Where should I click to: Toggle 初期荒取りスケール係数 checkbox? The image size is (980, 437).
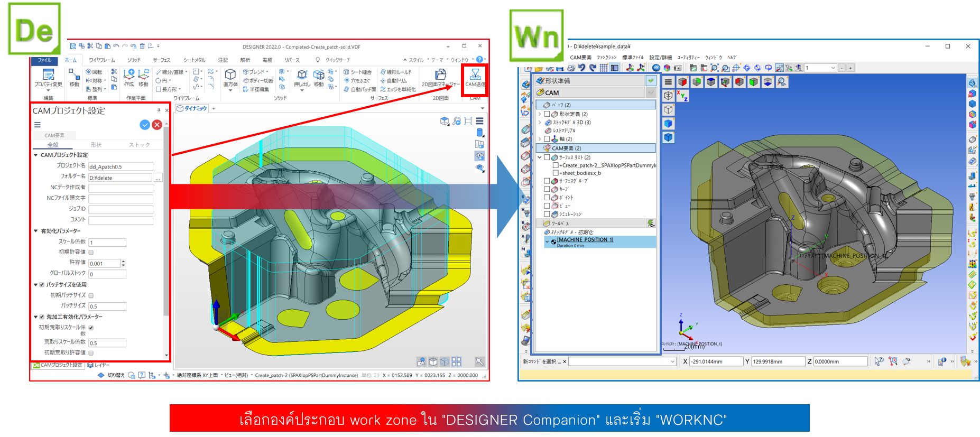91,328
